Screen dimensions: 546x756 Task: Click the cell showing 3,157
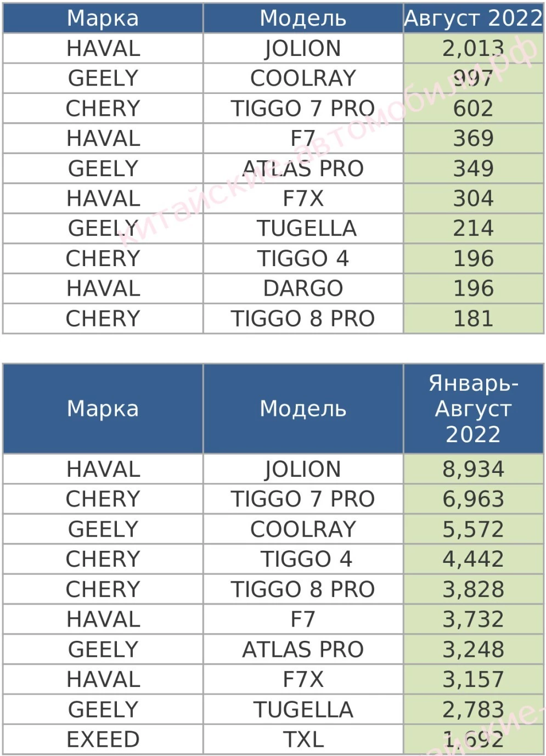473,679
